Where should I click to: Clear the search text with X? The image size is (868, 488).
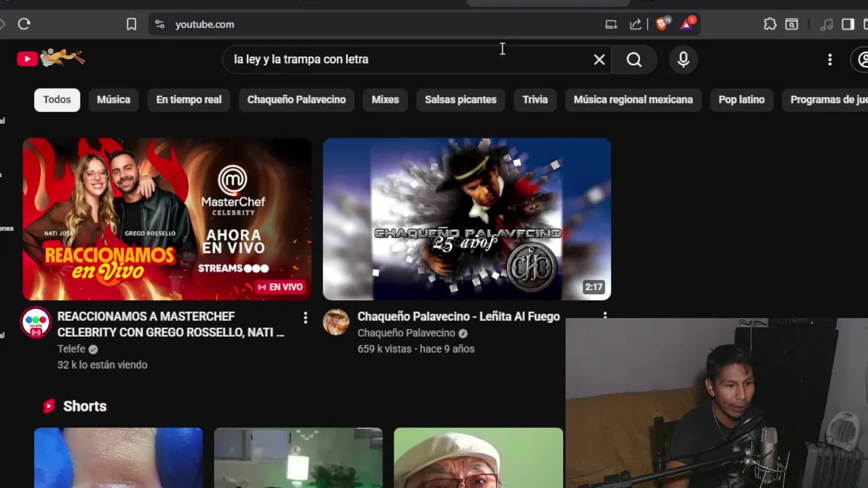(599, 60)
